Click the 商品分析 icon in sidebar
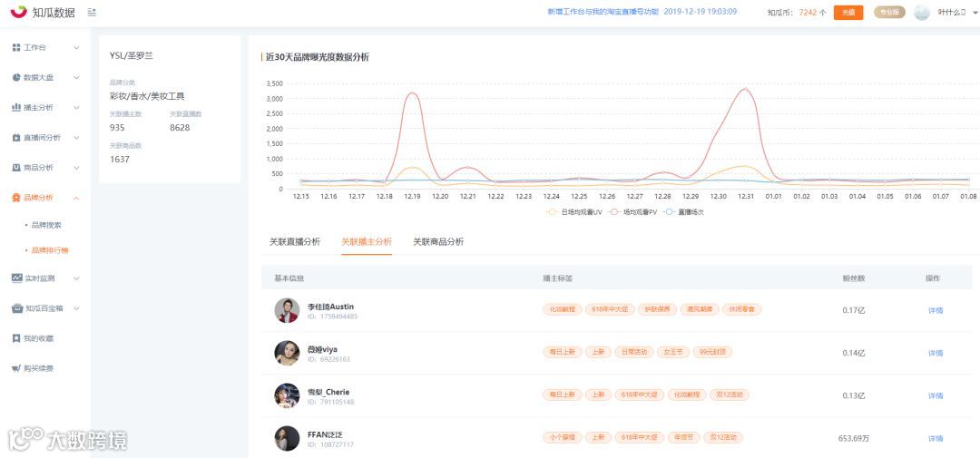This screenshot has height=458, width=980. 17,168
